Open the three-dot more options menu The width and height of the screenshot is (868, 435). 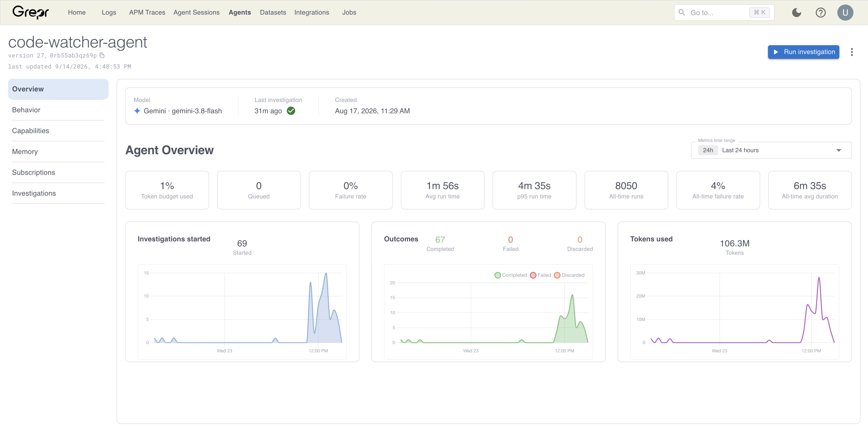[x=852, y=52]
